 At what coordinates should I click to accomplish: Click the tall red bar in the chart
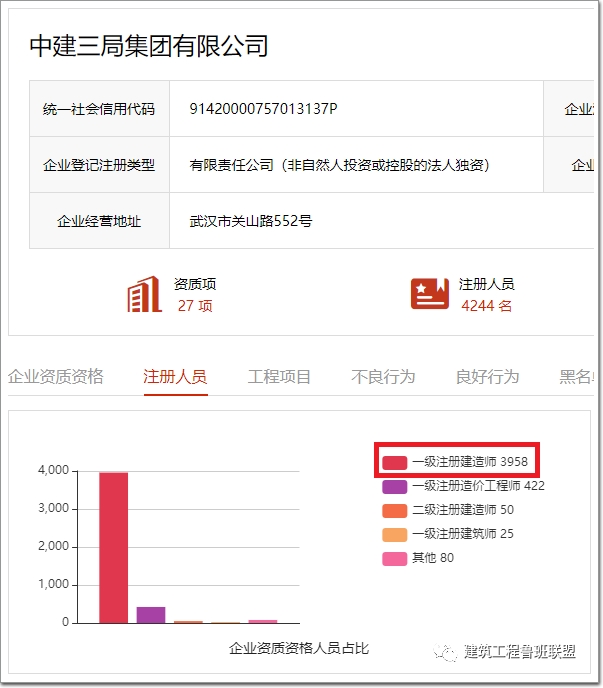(x=113, y=548)
